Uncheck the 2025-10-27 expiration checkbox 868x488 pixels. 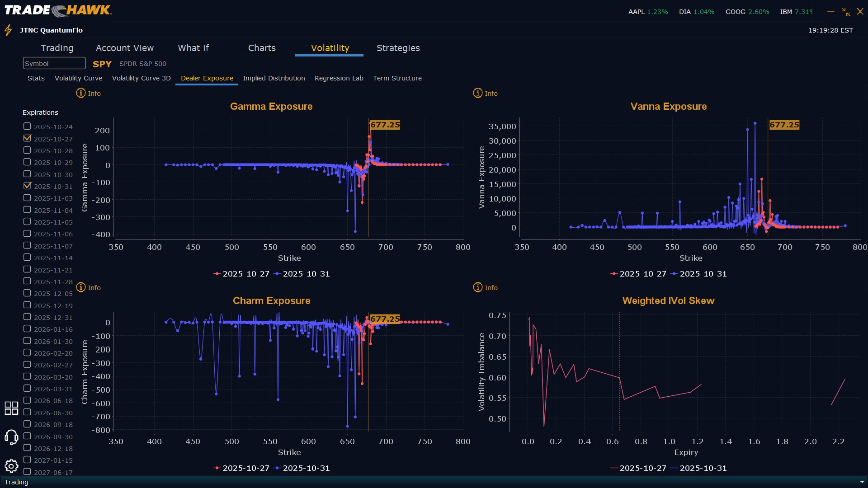(27, 138)
